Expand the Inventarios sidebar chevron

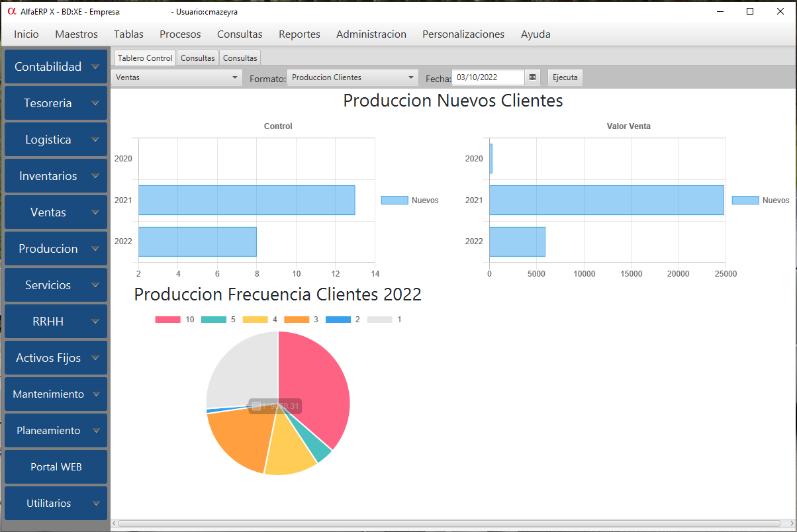[x=96, y=176]
